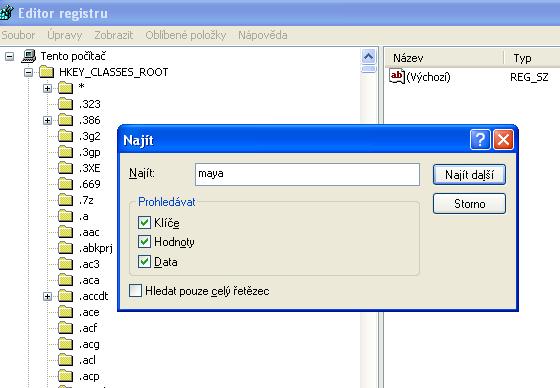
Task: Click the (Výchozí) string value icon
Action: tap(397, 76)
